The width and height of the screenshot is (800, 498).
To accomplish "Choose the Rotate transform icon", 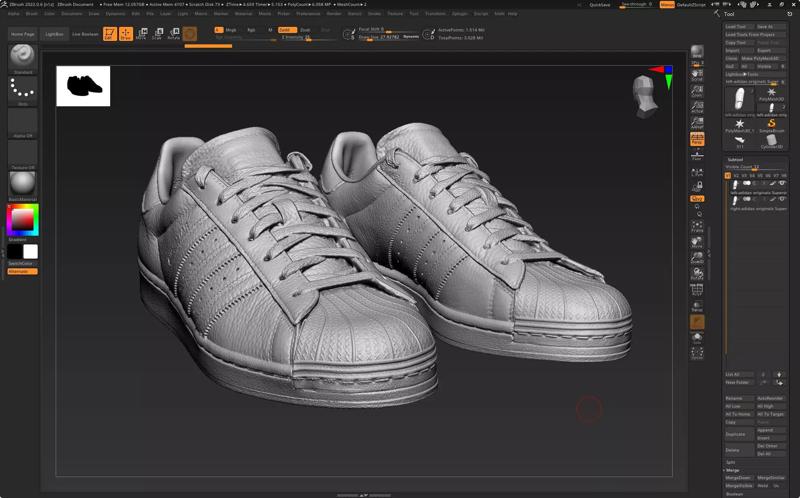I will (x=173, y=34).
